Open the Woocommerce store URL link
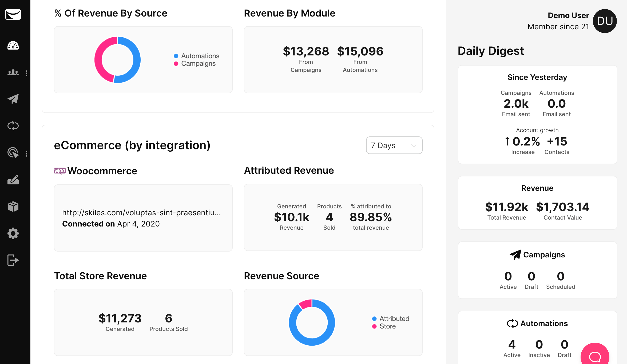Viewport: 627px width, 364px height. pyautogui.click(x=141, y=213)
